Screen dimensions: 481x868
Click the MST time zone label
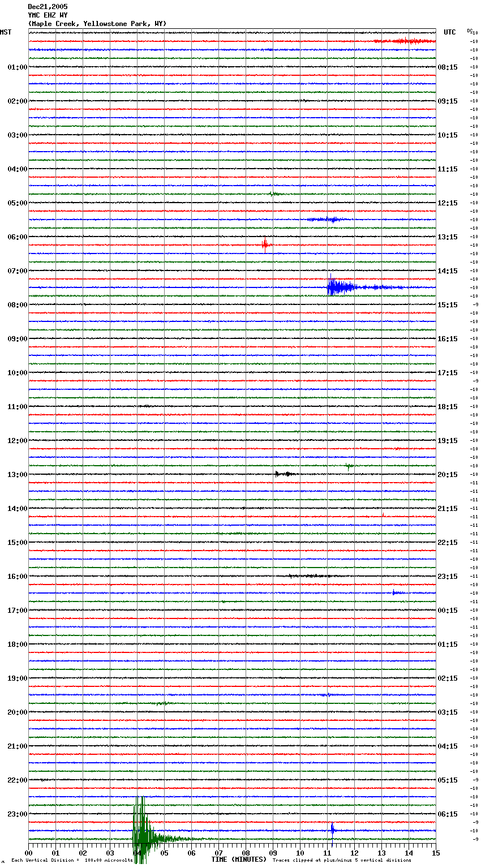(6, 32)
